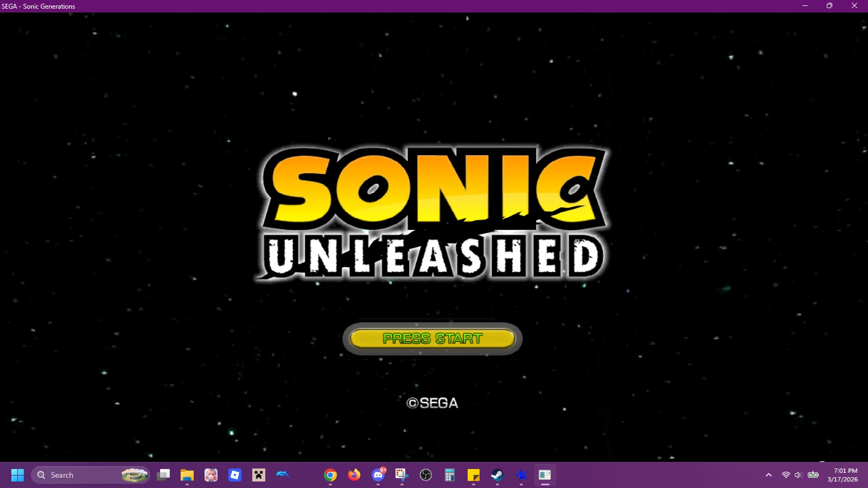Switch to OBS Studio
Image resolution: width=868 pixels, height=488 pixels.
426,475
